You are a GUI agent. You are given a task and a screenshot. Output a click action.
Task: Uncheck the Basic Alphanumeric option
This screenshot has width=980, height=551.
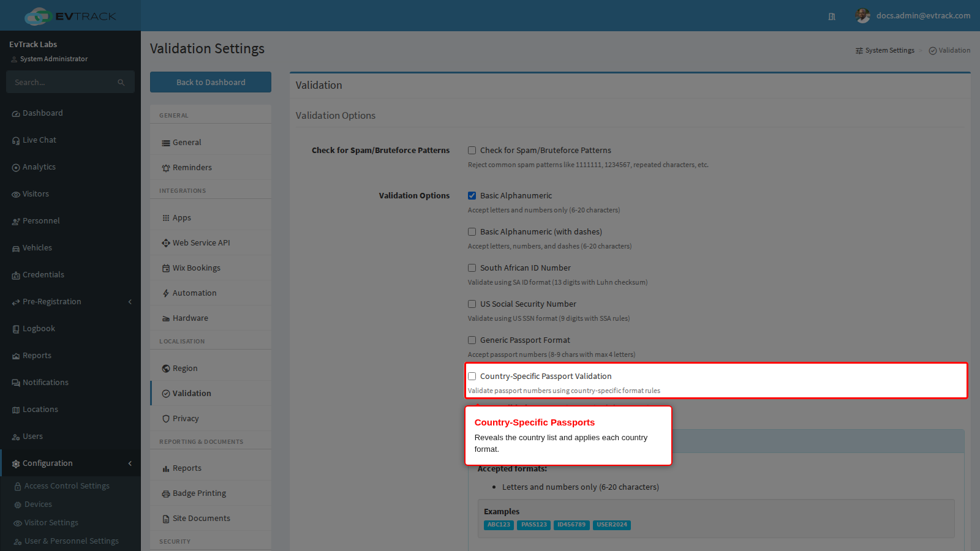pos(472,196)
